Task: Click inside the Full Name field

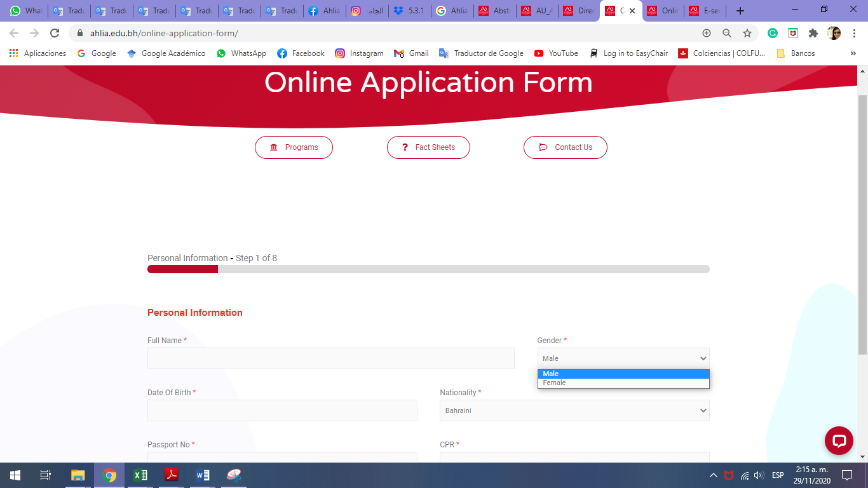Action: [330, 358]
